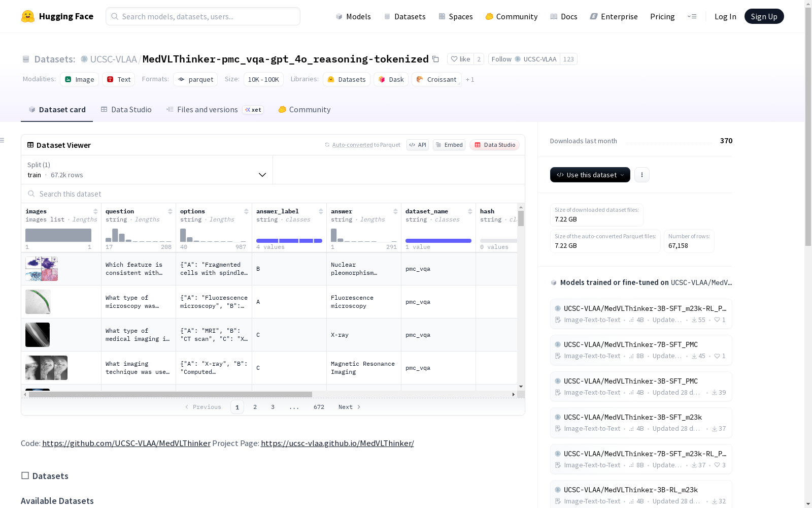The width and height of the screenshot is (812, 508).
Task: Click the Search this dataset field
Action: tap(273, 194)
